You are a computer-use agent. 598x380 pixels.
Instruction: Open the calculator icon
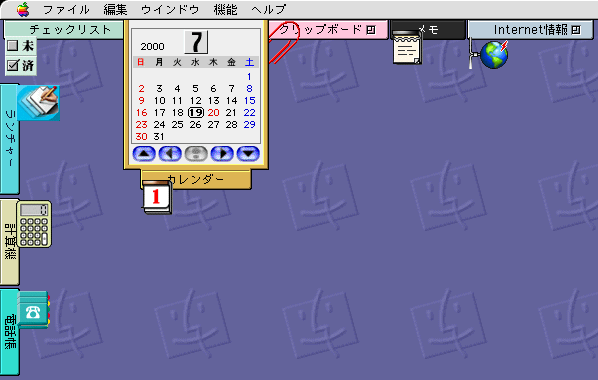[x=34, y=224]
